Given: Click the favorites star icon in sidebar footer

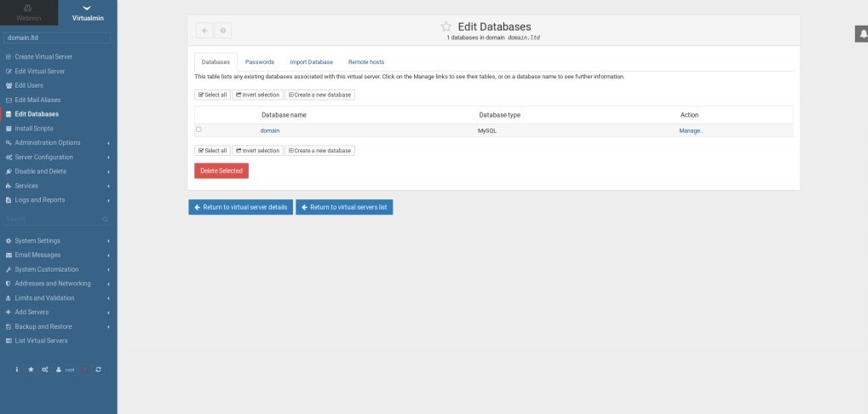Looking at the screenshot, I should click(32, 370).
